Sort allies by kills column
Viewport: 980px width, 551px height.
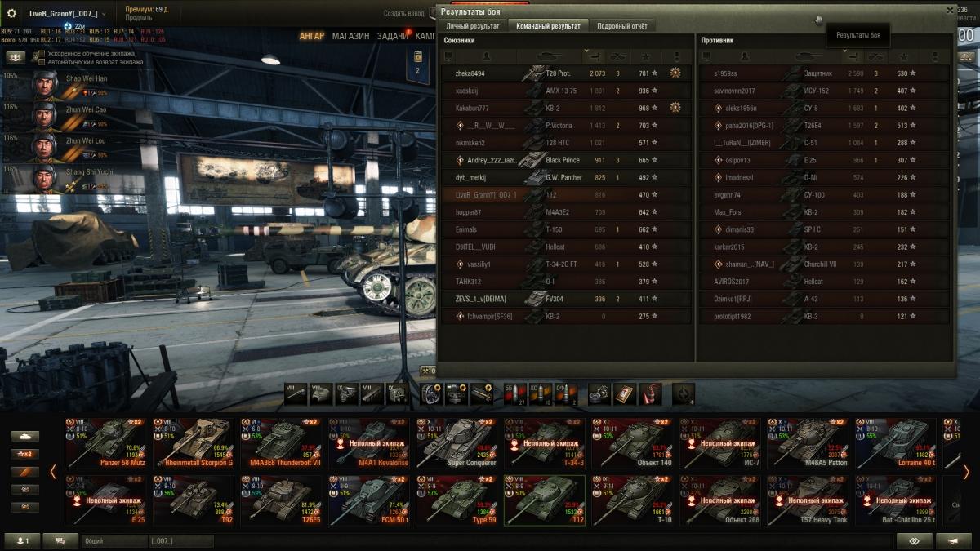click(617, 56)
